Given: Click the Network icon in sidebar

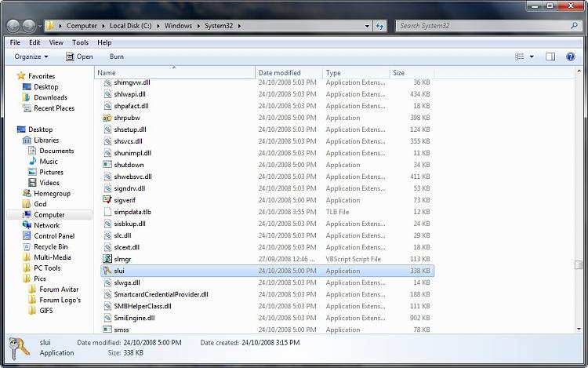Looking at the screenshot, I should pos(27,225).
